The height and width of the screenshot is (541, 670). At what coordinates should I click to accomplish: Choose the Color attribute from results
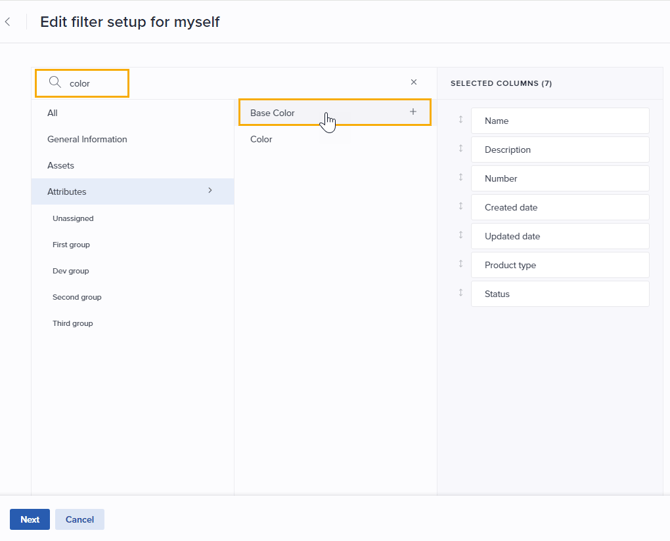tap(261, 139)
